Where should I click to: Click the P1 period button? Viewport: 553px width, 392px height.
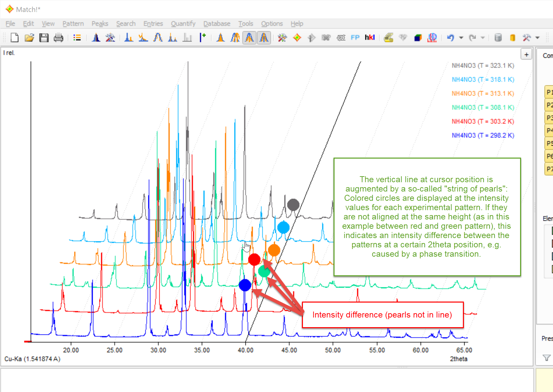pyautogui.click(x=549, y=92)
